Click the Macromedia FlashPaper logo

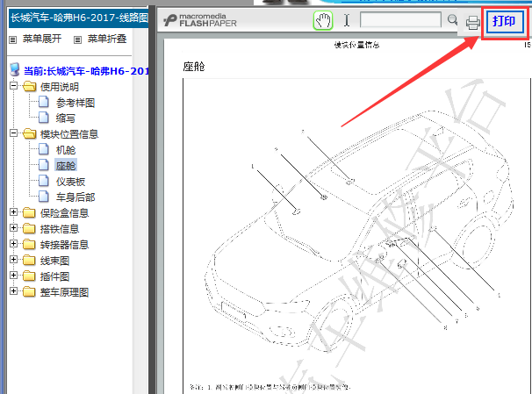200,20
